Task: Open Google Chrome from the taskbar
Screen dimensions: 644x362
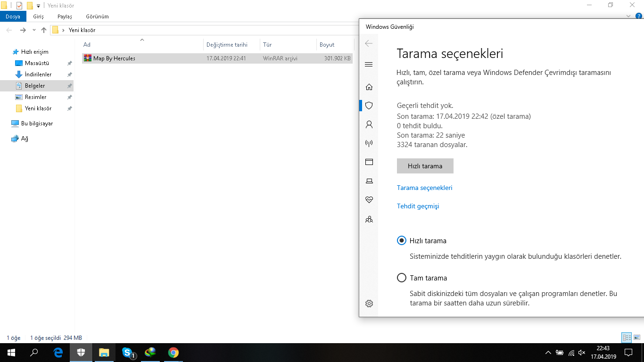Action: pos(173,353)
